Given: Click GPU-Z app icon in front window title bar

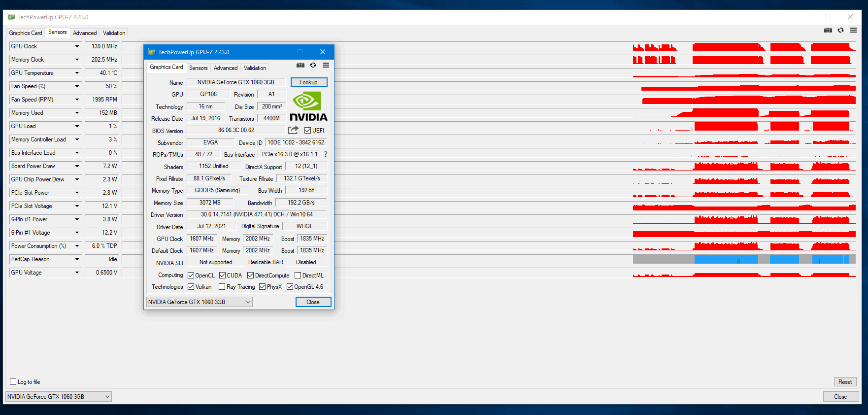Looking at the screenshot, I should pos(152,52).
